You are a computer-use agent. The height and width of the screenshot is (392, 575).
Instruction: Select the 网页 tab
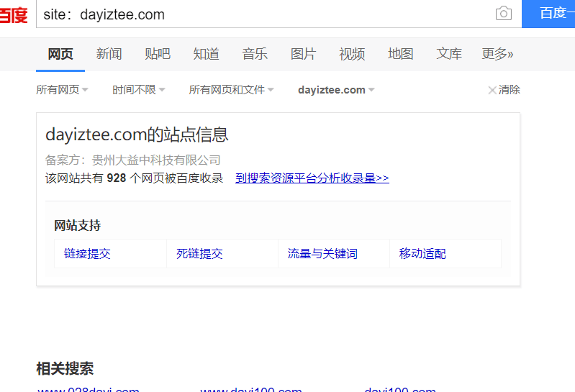point(60,54)
